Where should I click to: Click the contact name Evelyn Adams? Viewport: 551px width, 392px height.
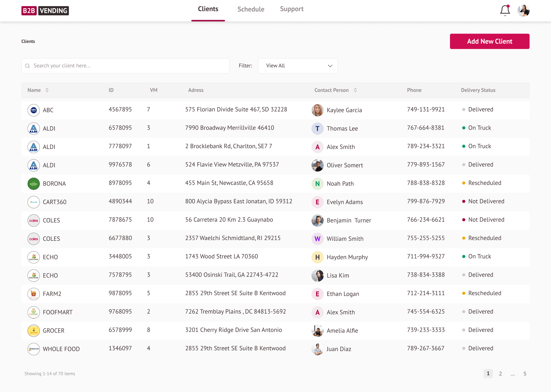[x=345, y=202]
